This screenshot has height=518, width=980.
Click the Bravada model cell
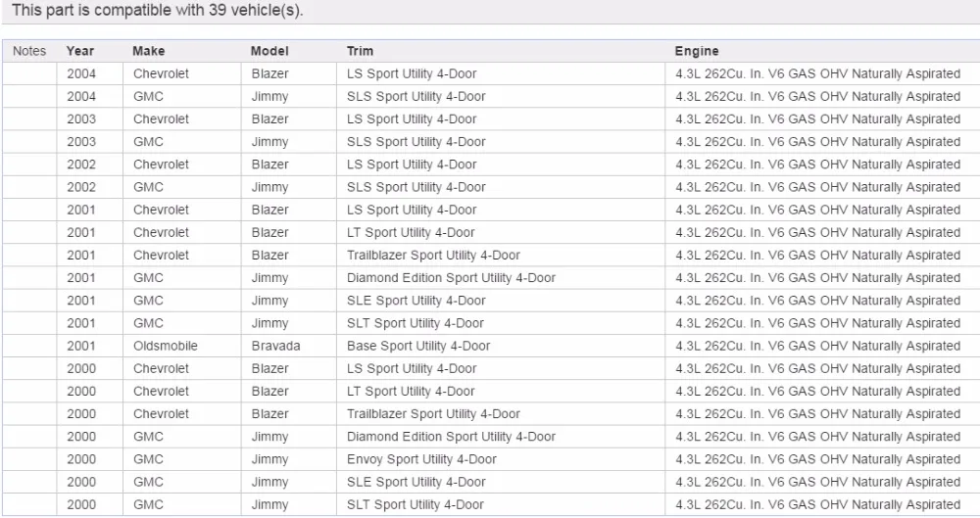[x=275, y=347]
